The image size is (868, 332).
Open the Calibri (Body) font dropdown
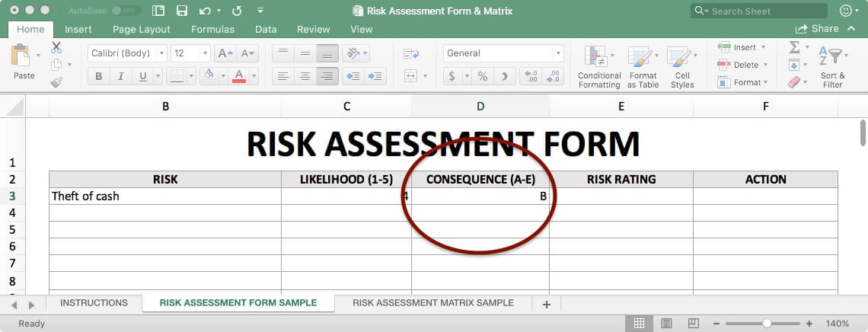pyautogui.click(x=161, y=53)
